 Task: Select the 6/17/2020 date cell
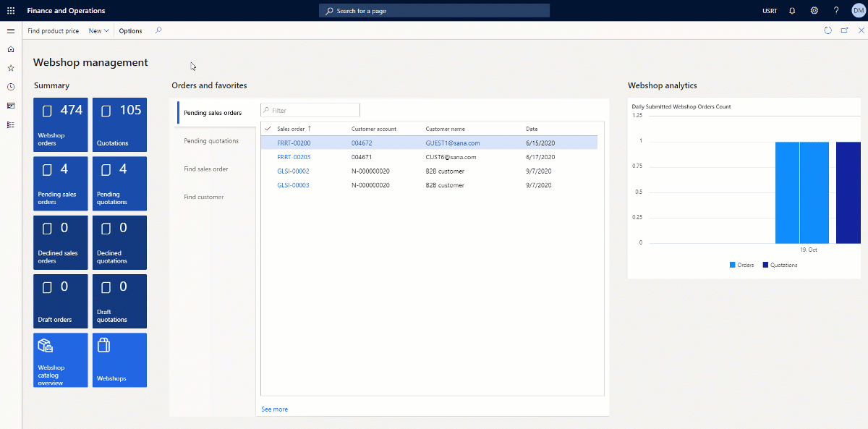click(540, 157)
